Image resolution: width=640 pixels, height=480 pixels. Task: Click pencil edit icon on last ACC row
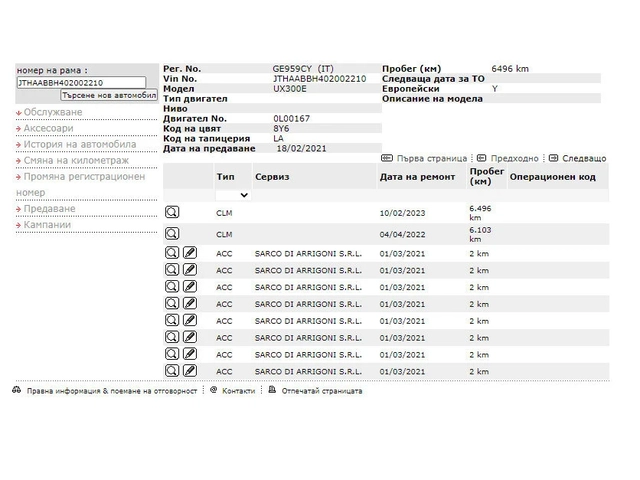pos(190,371)
